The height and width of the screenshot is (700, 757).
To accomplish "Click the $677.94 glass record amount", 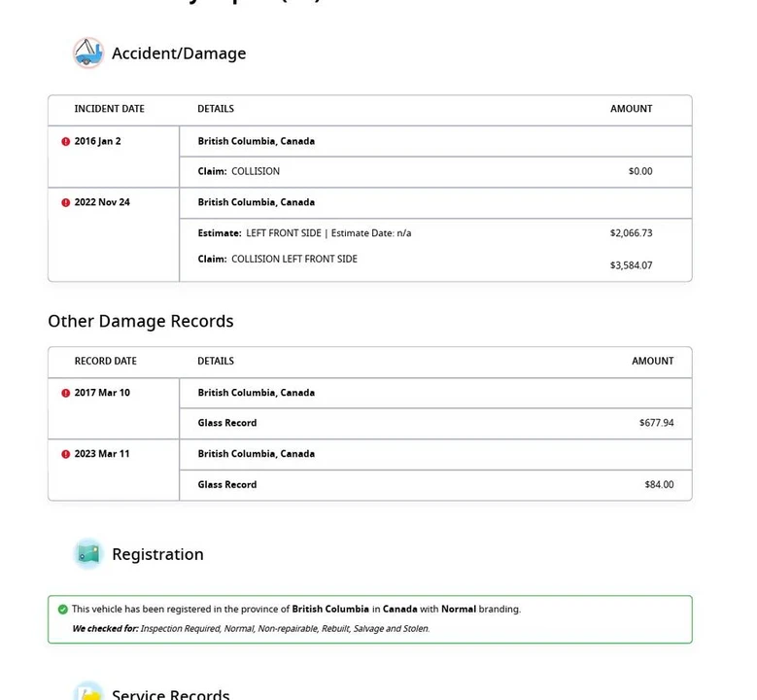I will [x=656, y=423].
